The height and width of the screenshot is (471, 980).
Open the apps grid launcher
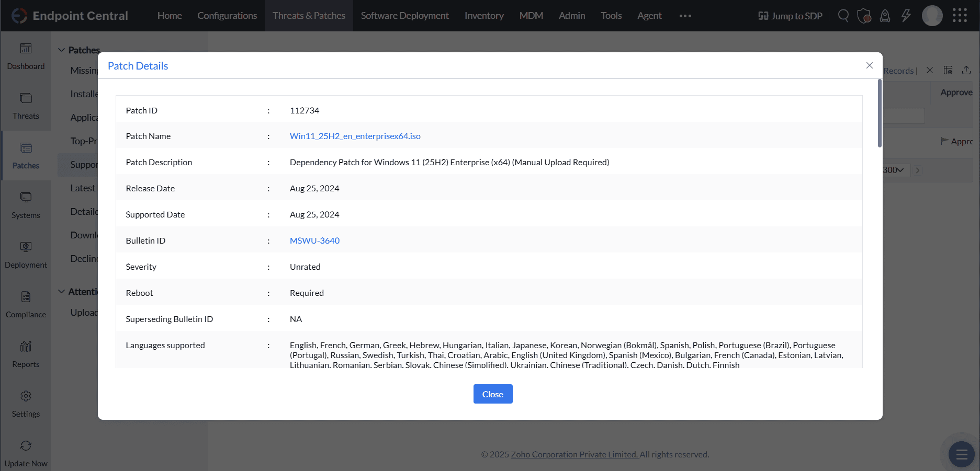960,16
